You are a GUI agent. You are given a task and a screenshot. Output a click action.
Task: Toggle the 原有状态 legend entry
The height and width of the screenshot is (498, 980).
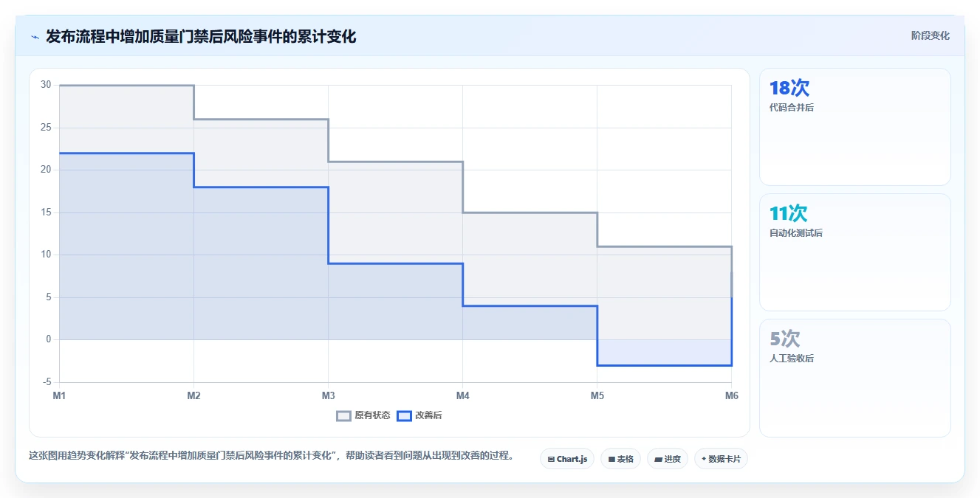pyautogui.click(x=363, y=415)
